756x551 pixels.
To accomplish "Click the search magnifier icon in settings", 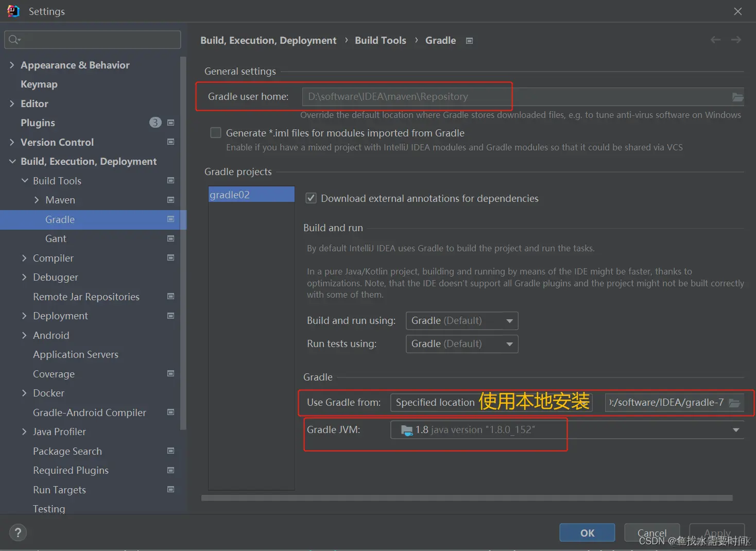I will (14, 40).
